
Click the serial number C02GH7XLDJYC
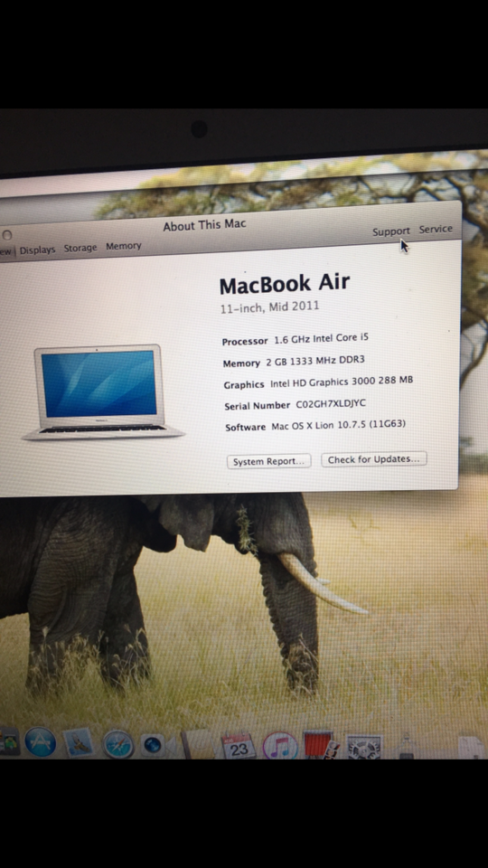pos(331,403)
